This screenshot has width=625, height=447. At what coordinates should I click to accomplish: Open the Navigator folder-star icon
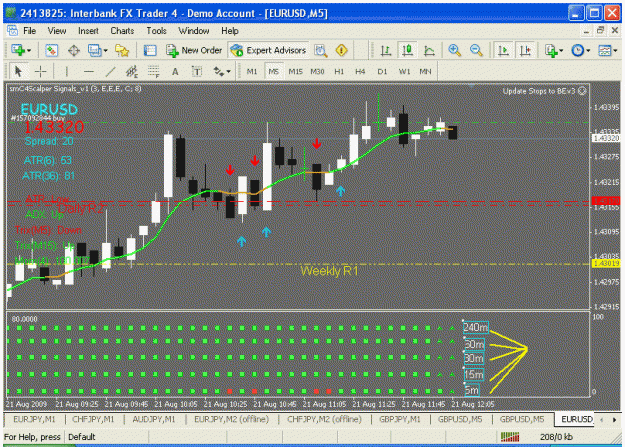pyautogui.click(x=122, y=50)
